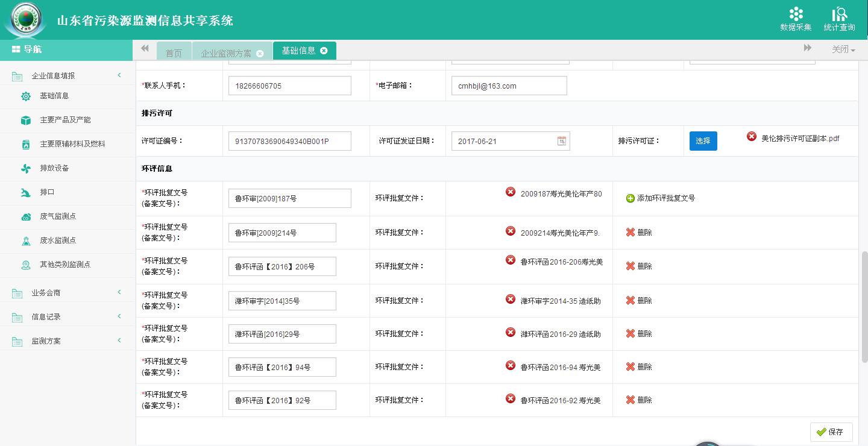Click the blue 选择 file button
This screenshot has height=446, width=868.
[x=703, y=141]
